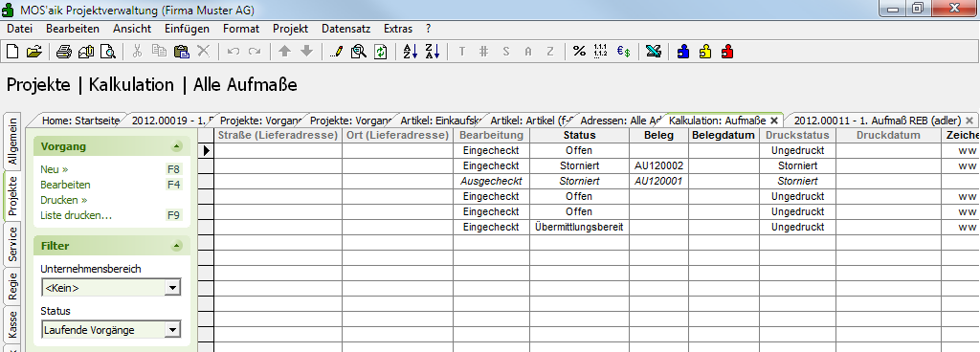
Task: Click the red puzzle piece icon
Action: coord(727,52)
